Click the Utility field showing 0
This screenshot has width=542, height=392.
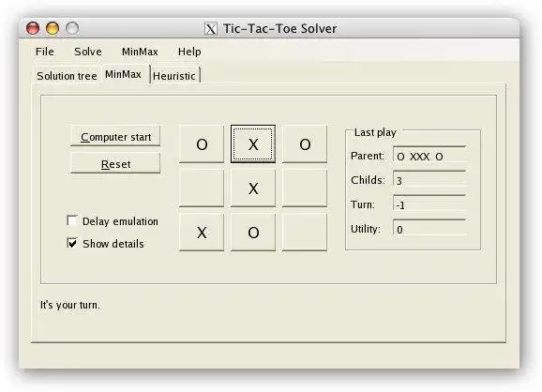pos(429,227)
